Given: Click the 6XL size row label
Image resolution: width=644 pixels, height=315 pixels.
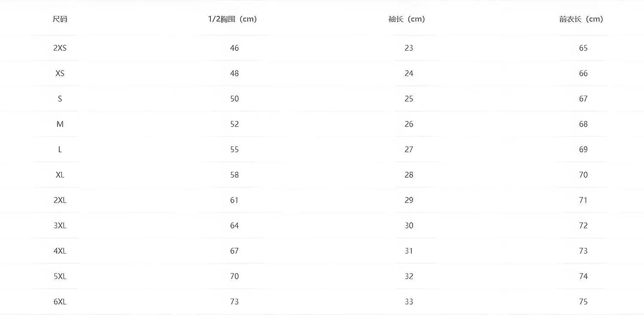Looking at the screenshot, I should click(x=60, y=302).
